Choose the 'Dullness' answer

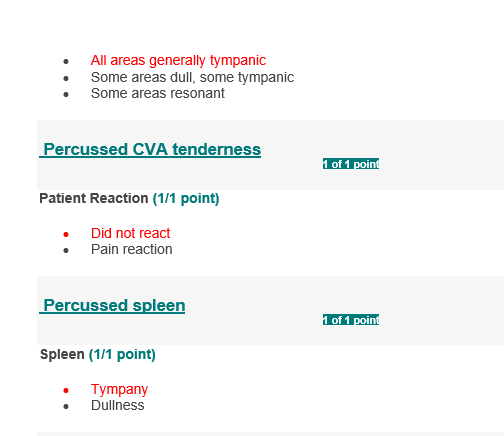click(118, 405)
